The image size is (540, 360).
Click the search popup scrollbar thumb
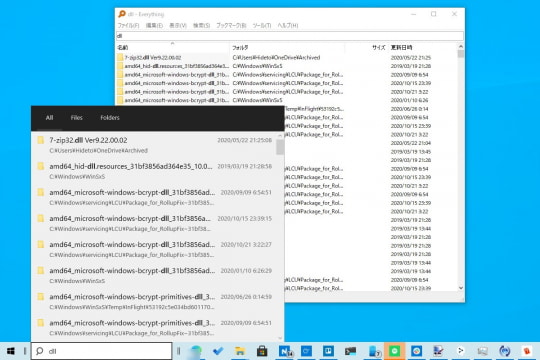coord(280,147)
